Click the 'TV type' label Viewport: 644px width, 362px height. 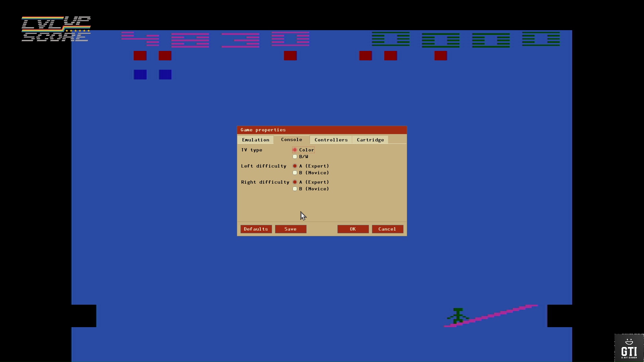(252, 150)
